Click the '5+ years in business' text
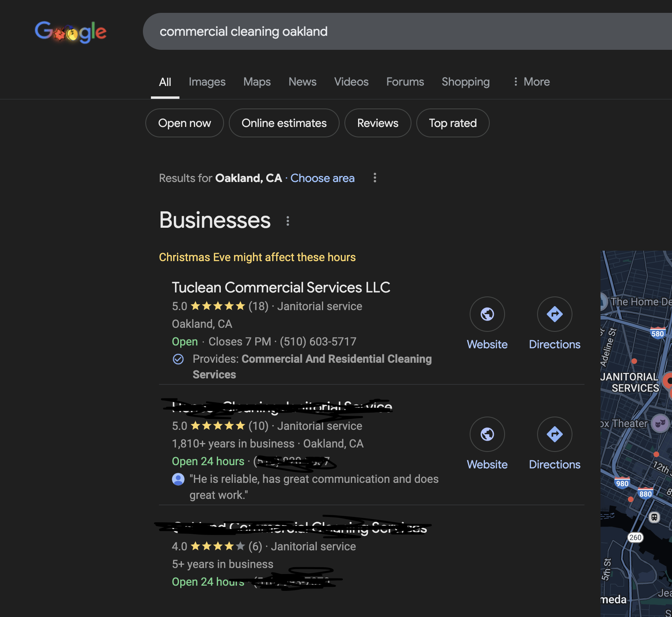The image size is (672, 617). coord(223,564)
